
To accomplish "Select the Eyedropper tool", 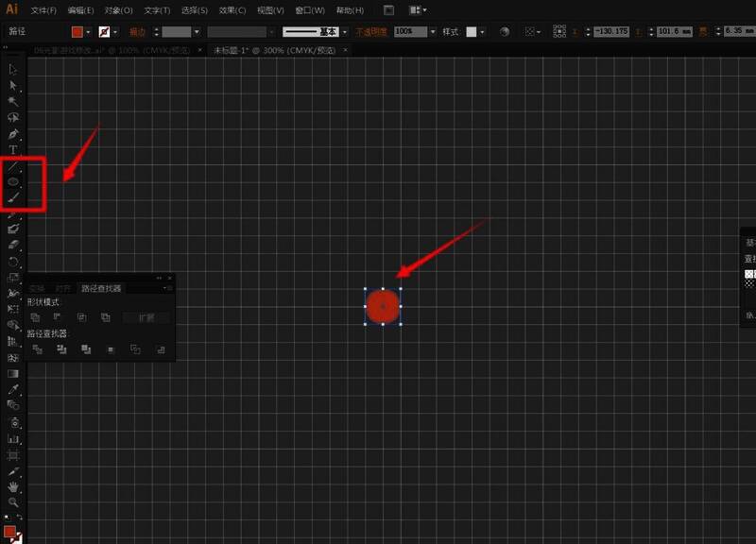I will click(x=13, y=389).
